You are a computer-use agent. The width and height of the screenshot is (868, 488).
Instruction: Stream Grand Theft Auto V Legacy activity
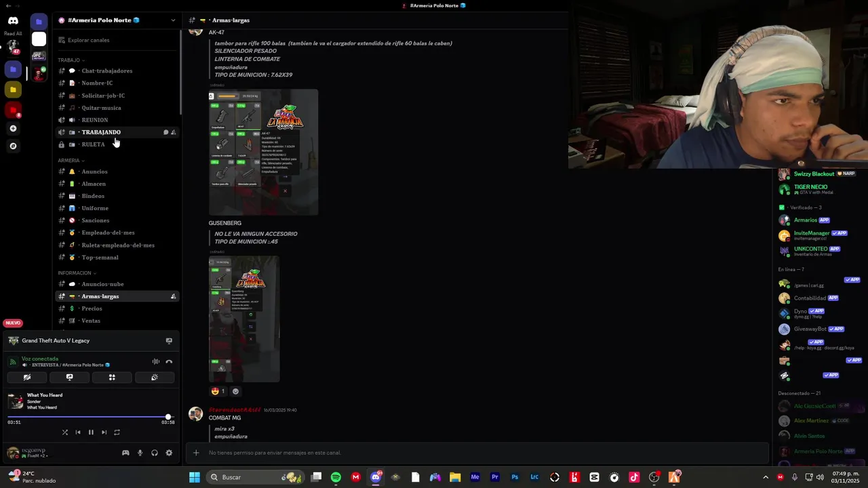pyautogui.click(x=169, y=341)
